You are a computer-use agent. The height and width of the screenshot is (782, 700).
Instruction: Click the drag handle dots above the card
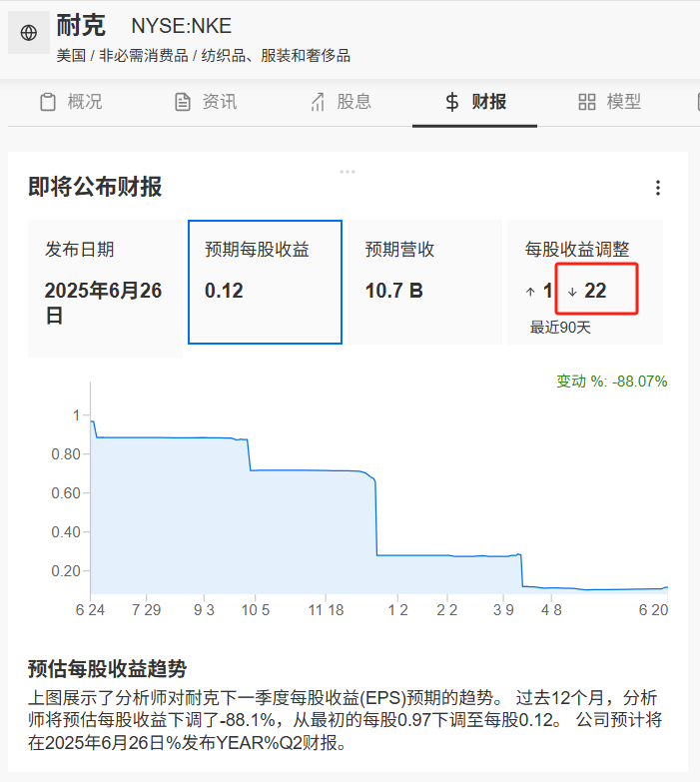(348, 172)
